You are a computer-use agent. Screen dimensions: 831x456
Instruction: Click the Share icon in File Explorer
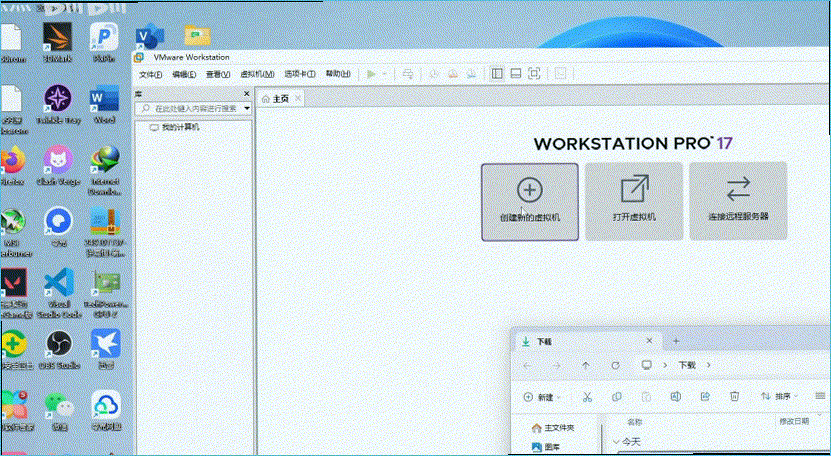point(705,397)
